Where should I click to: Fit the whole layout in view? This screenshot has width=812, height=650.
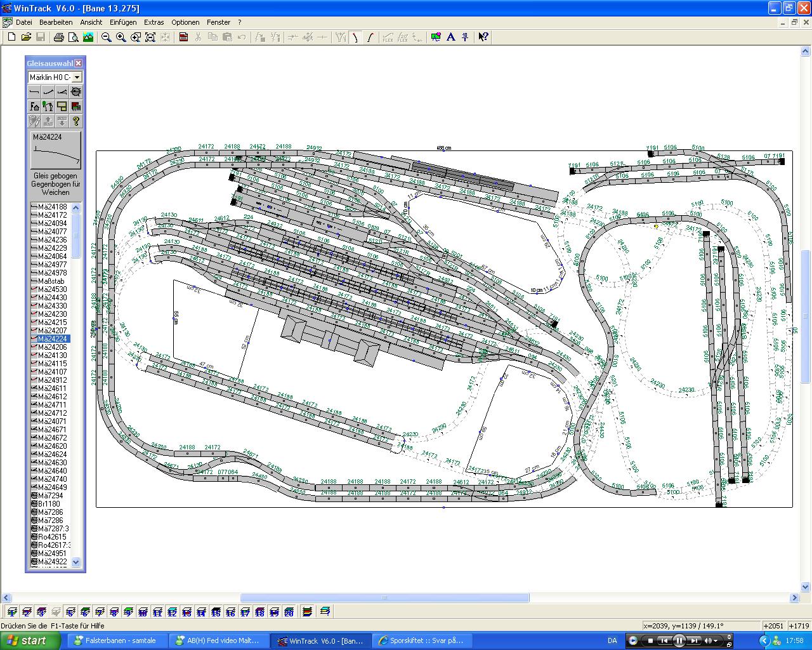click(x=150, y=37)
